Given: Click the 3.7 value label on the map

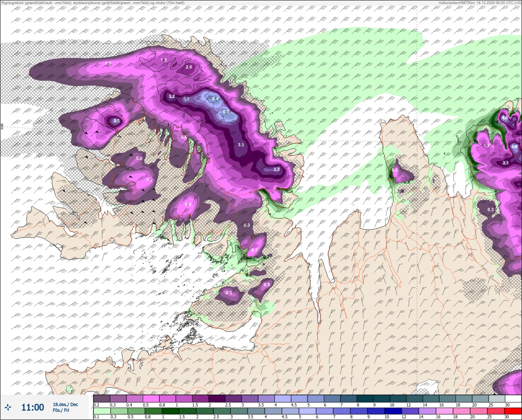Looking at the screenshot, I should [186, 99].
